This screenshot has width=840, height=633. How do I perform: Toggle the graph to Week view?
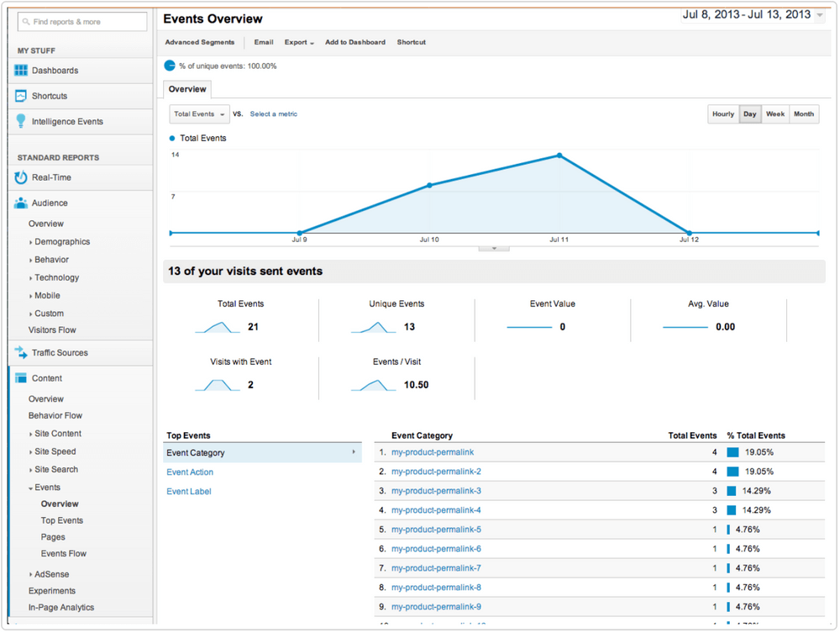pos(774,113)
